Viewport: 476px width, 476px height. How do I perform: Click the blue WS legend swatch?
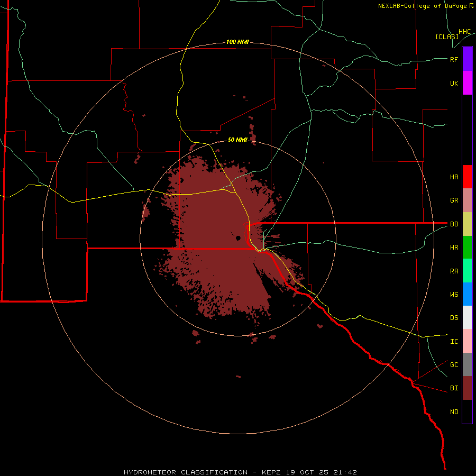(x=467, y=294)
